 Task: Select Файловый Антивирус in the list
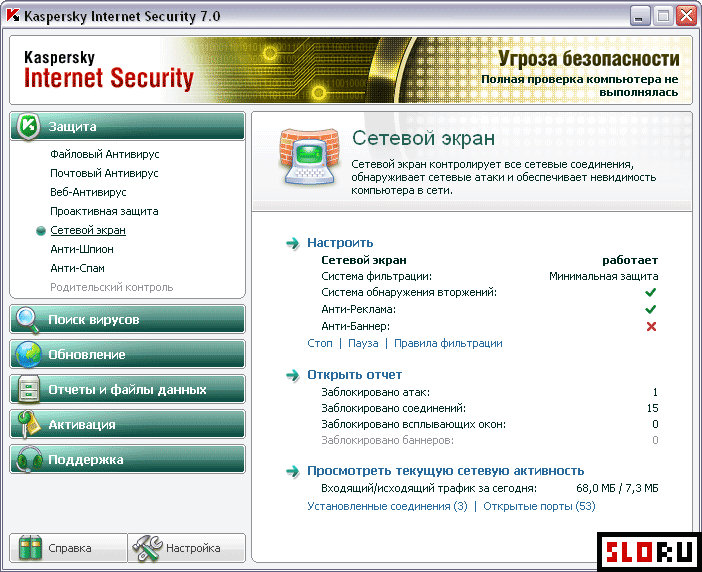104,154
